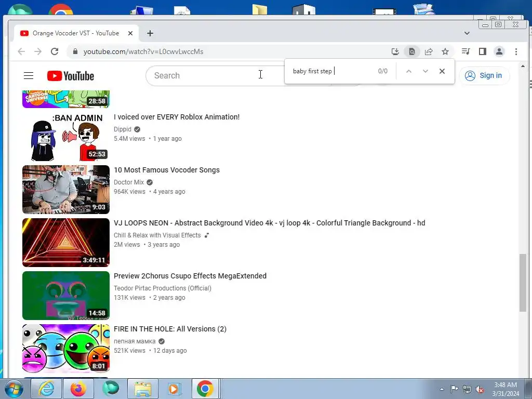The width and height of the screenshot is (532, 399).
Task: Visit Teodor Pirtac Productions (Official) channel
Action: tap(163, 288)
